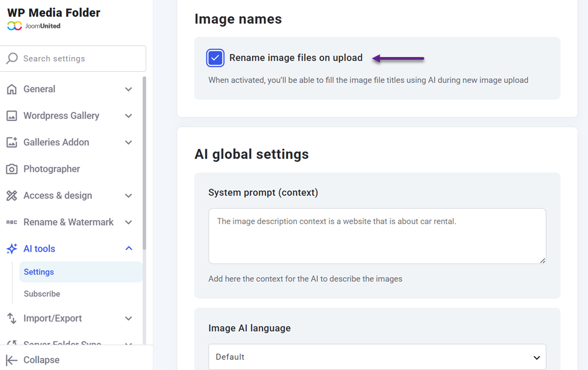Expand the Import/Export chevron

point(128,318)
